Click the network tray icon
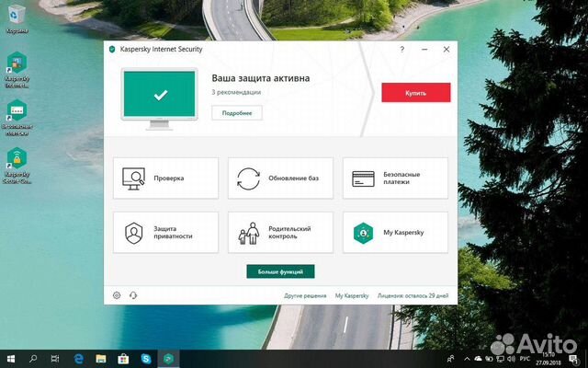588x368 pixels. click(500, 359)
